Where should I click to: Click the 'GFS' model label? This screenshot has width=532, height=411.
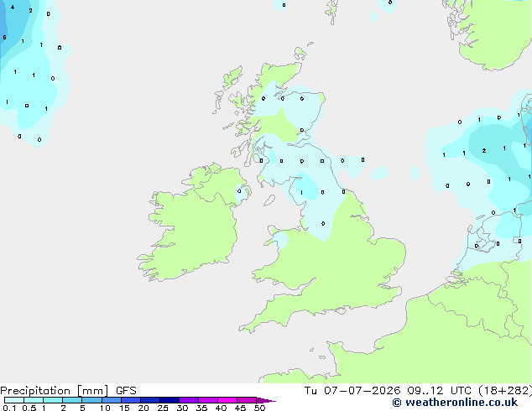pyautogui.click(x=126, y=391)
